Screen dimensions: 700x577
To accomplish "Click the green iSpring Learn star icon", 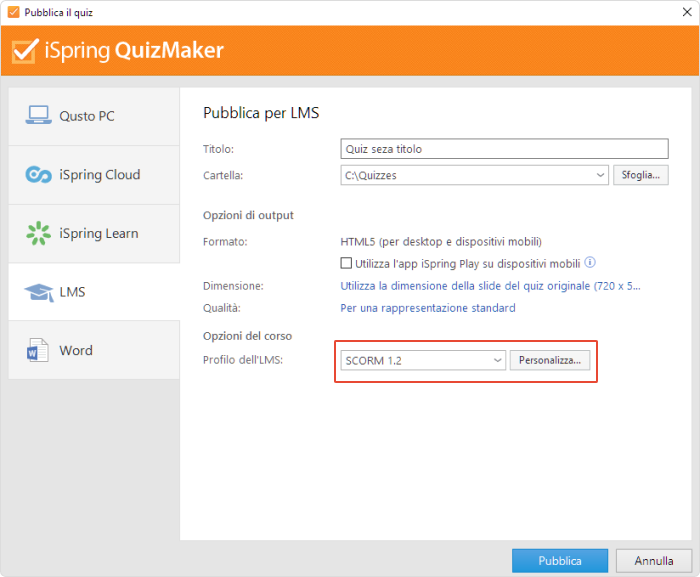I will pos(38,233).
